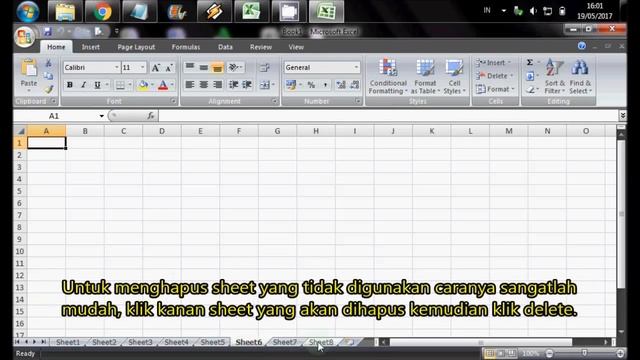Apply Accounting Number Format

point(291,85)
